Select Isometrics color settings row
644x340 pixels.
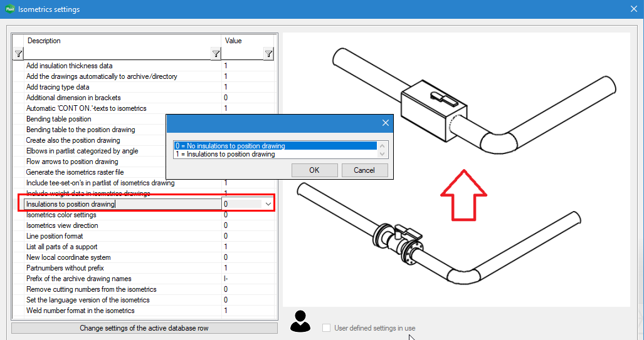click(144, 215)
